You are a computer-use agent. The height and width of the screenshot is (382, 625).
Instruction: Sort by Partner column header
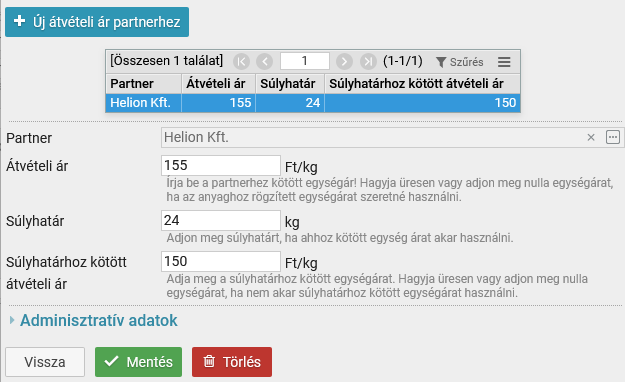[143, 84]
